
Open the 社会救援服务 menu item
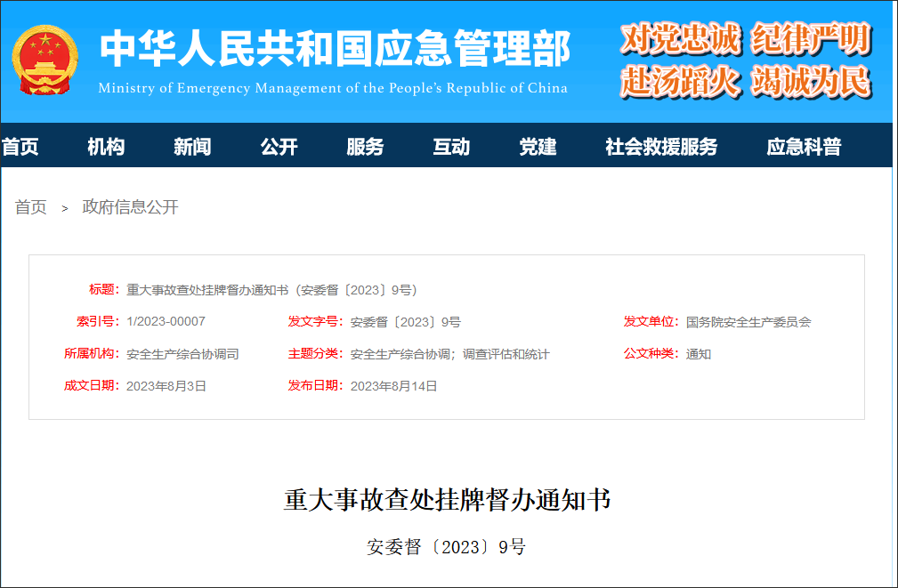tap(662, 146)
